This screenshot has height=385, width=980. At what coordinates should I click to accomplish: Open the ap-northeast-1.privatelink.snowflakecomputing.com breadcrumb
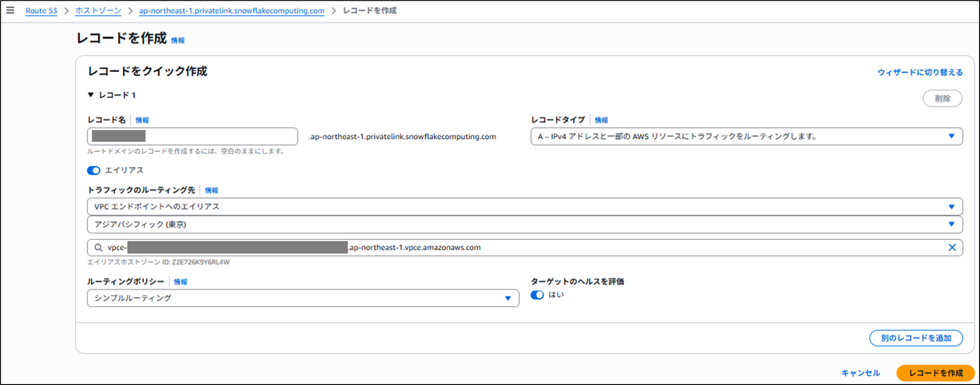[x=231, y=11]
